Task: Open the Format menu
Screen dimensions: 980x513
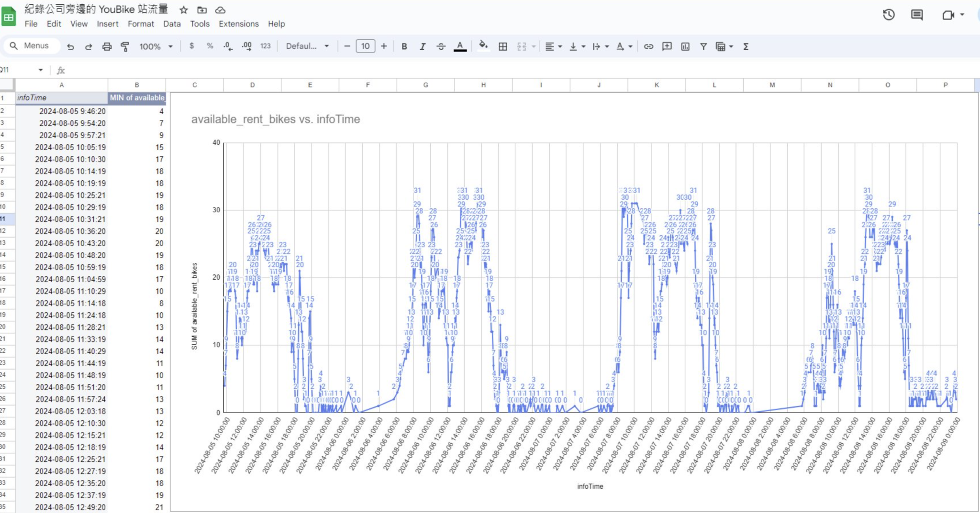Action: [x=141, y=24]
